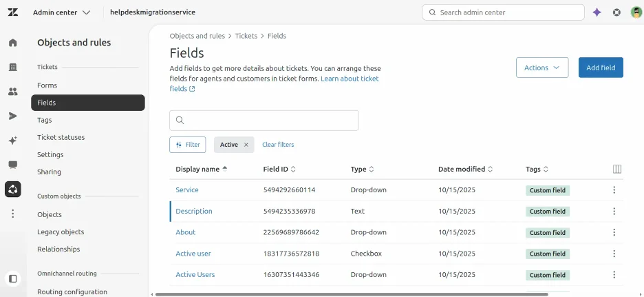Open the more options dots in sidebar

13,214
